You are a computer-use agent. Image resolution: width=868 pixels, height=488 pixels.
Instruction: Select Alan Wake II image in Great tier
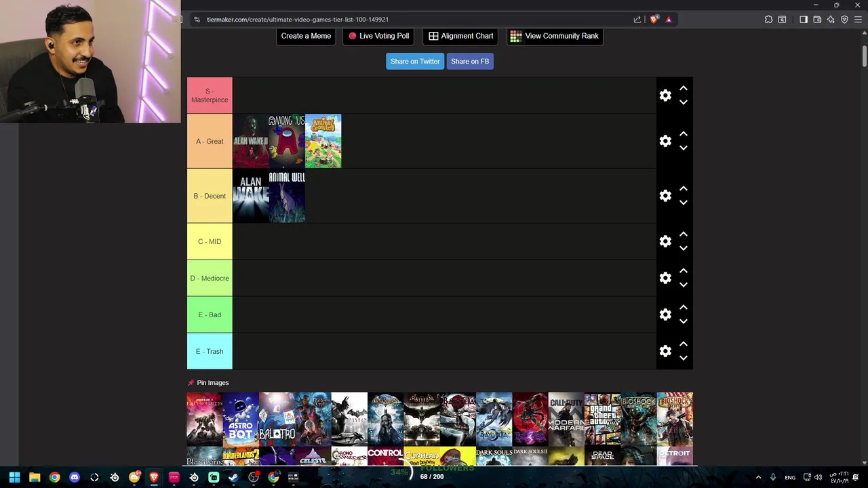251,141
